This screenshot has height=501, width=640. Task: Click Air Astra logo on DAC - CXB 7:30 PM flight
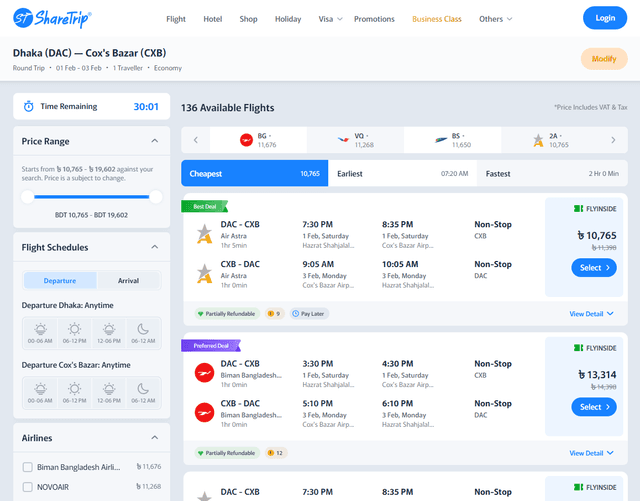tap(204, 234)
